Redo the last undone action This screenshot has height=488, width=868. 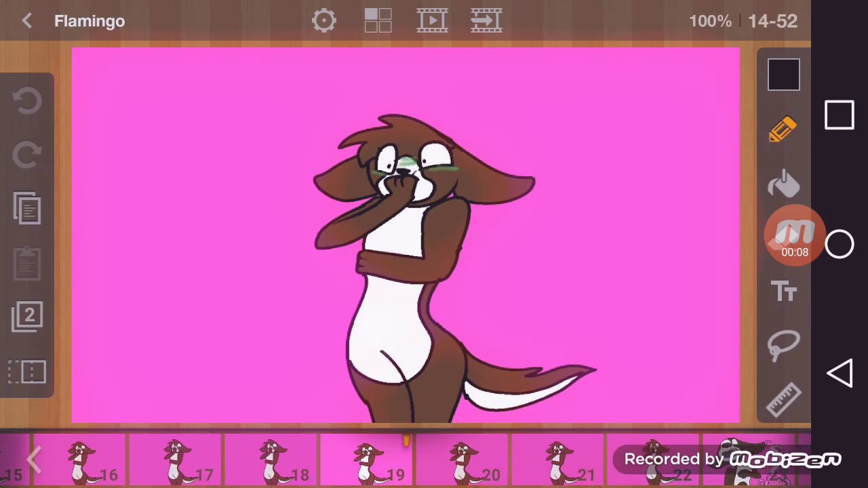coord(27,155)
